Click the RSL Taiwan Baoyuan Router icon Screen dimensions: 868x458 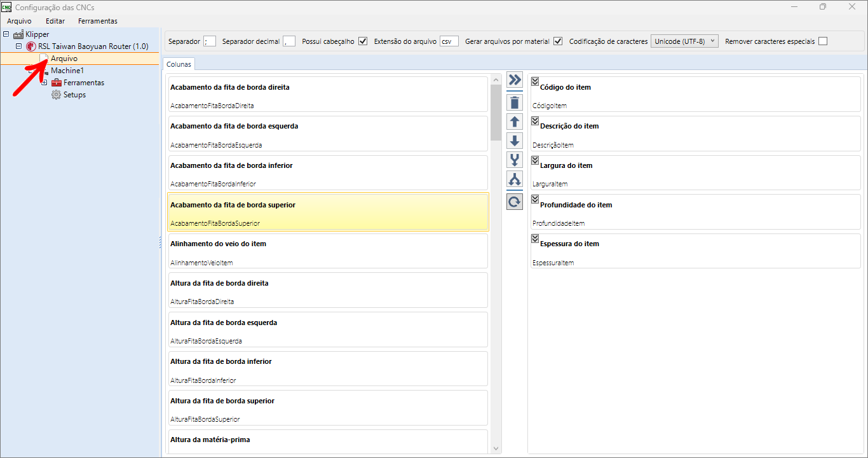click(31, 46)
